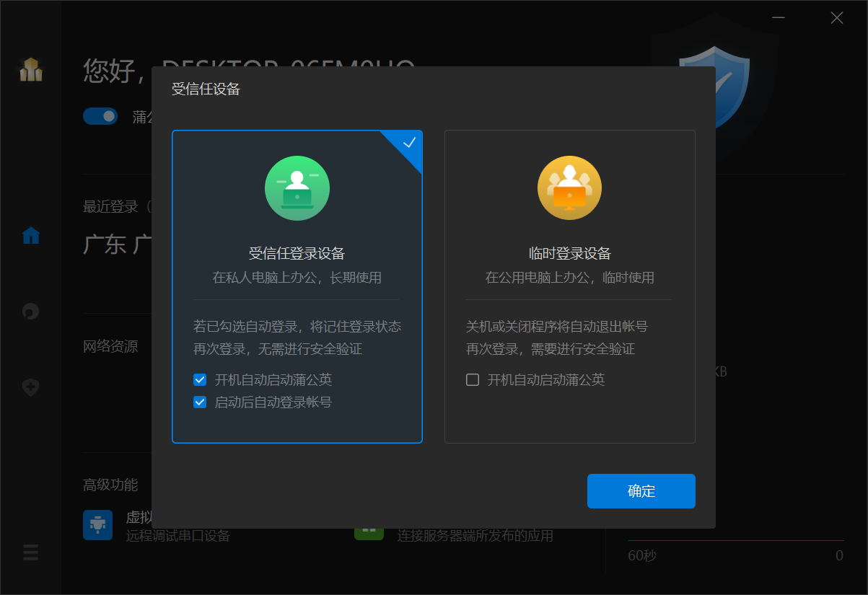This screenshot has width=868, height=595.
Task: Click the green trusted device icon
Action: pos(297,188)
